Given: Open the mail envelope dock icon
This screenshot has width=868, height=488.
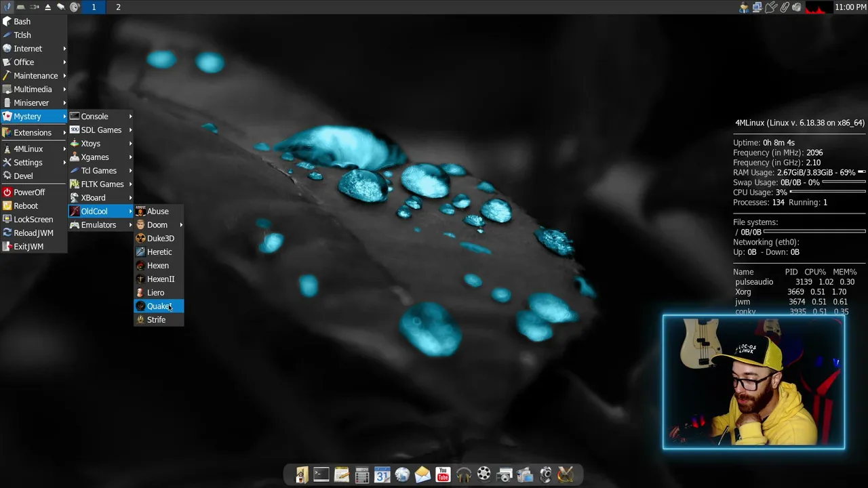Looking at the screenshot, I should coord(422,475).
